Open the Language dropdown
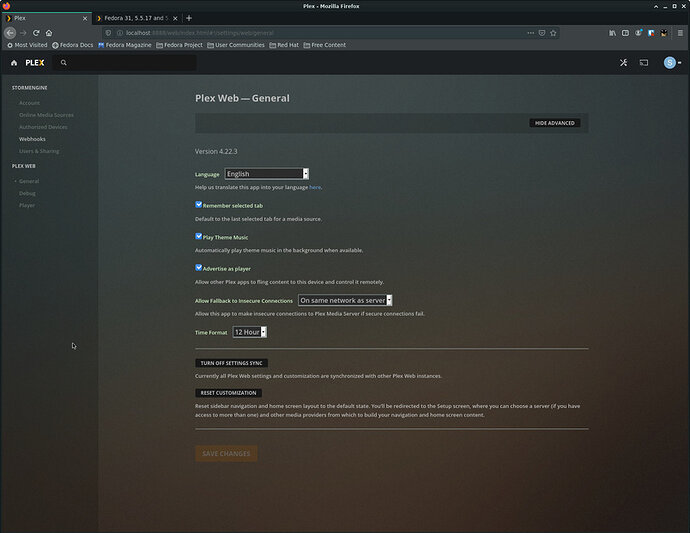The image size is (690, 533). 267,174
